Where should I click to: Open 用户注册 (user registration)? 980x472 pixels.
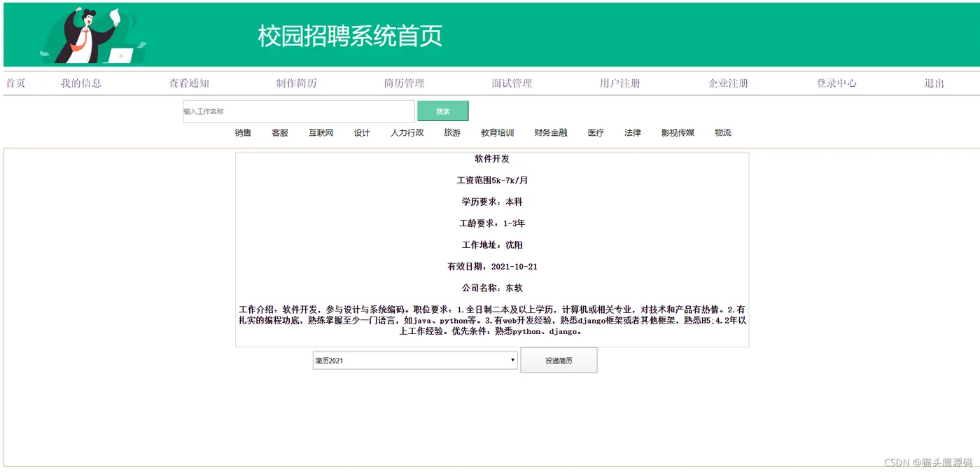[x=619, y=82]
